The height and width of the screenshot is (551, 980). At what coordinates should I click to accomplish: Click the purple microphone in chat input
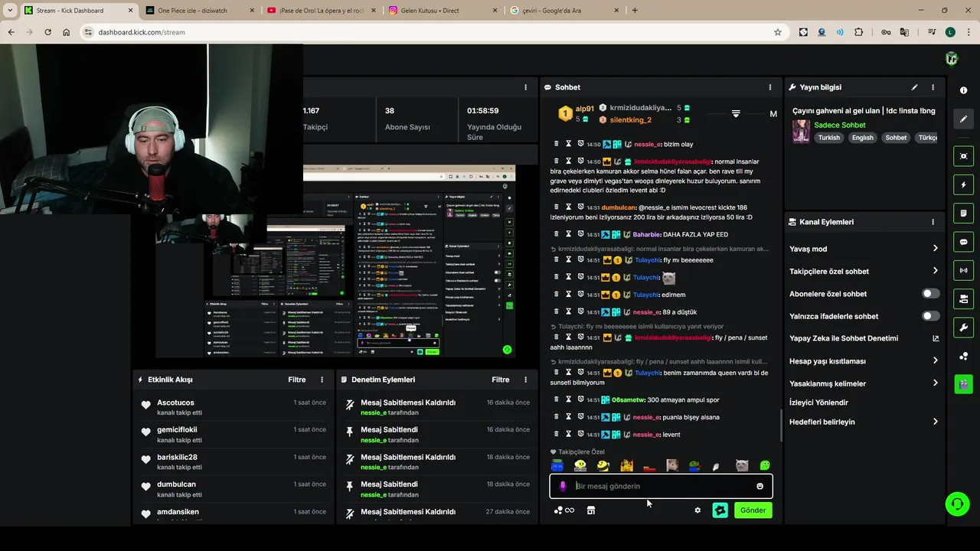pyautogui.click(x=563, y=486)
